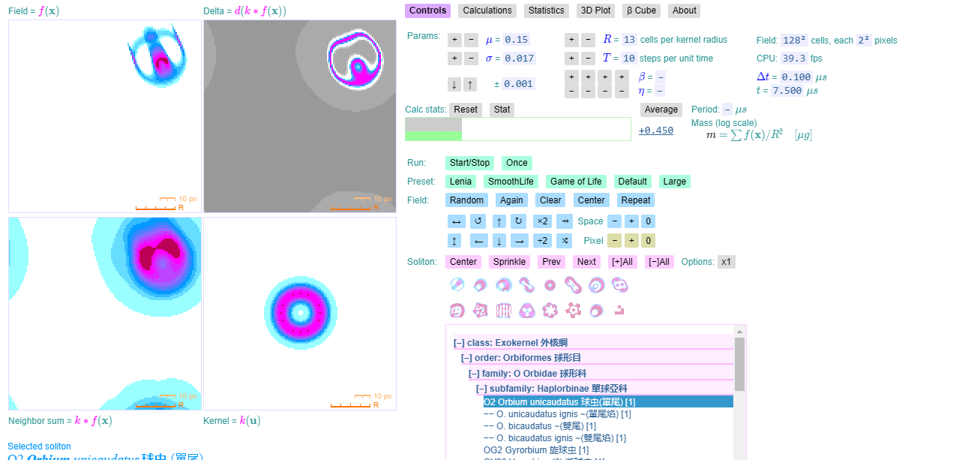Image resolution: width=980 pixels, height=460 pixels.
Task: Select the flower-shaped soliton icon
Action: tap(550, 310)
